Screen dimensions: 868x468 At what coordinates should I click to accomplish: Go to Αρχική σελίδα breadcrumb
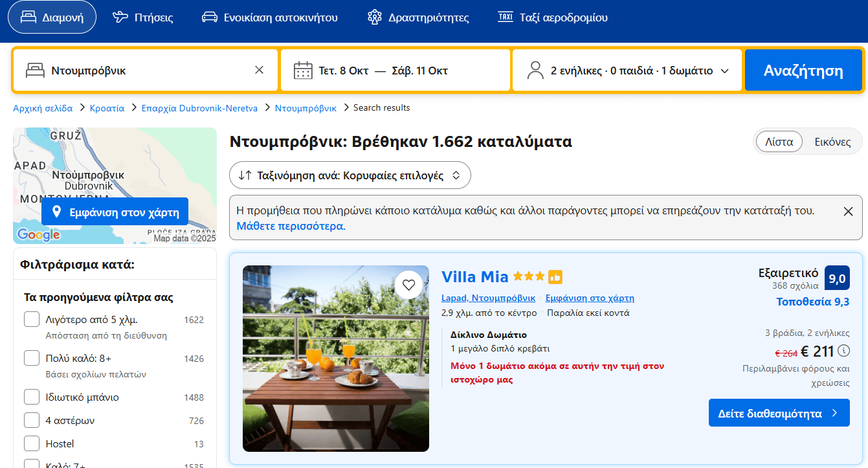click(43, 108)
